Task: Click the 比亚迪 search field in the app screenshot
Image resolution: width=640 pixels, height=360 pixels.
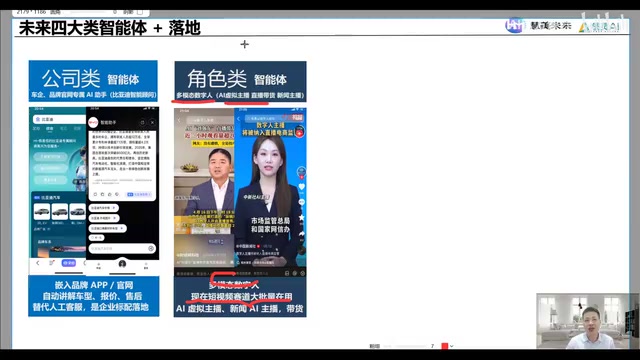Action: tap(60, 119)
